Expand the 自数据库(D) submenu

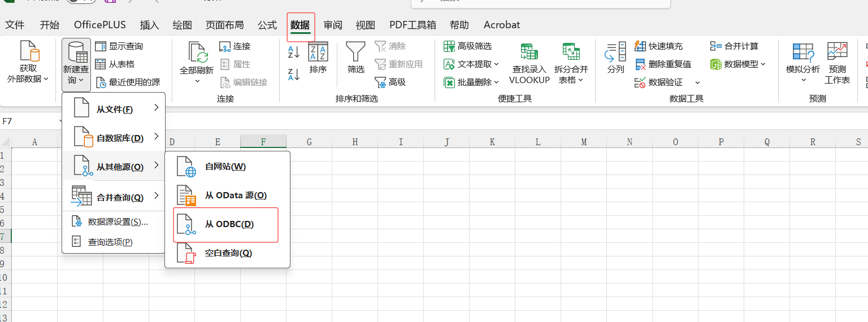pos(114,137)
